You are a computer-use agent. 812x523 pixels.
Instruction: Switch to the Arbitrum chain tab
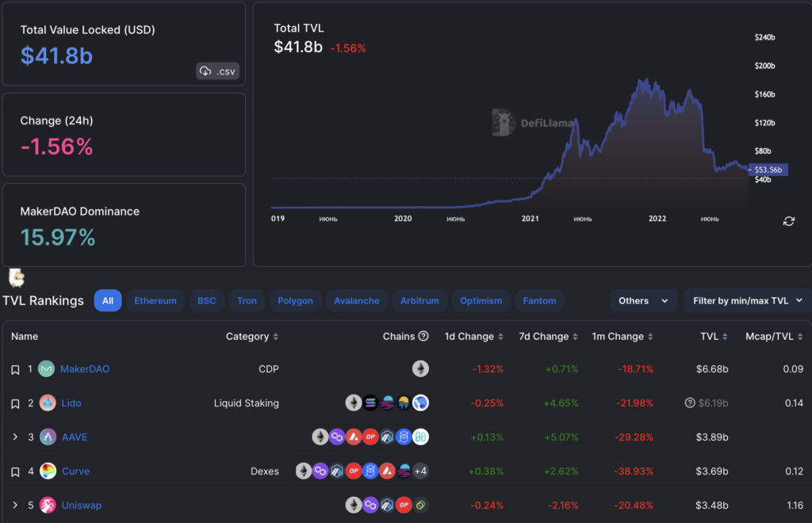click(419, 301)
